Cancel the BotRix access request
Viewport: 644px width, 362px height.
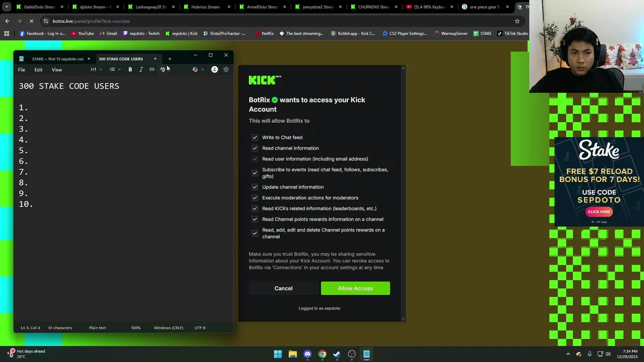(283, 288)
